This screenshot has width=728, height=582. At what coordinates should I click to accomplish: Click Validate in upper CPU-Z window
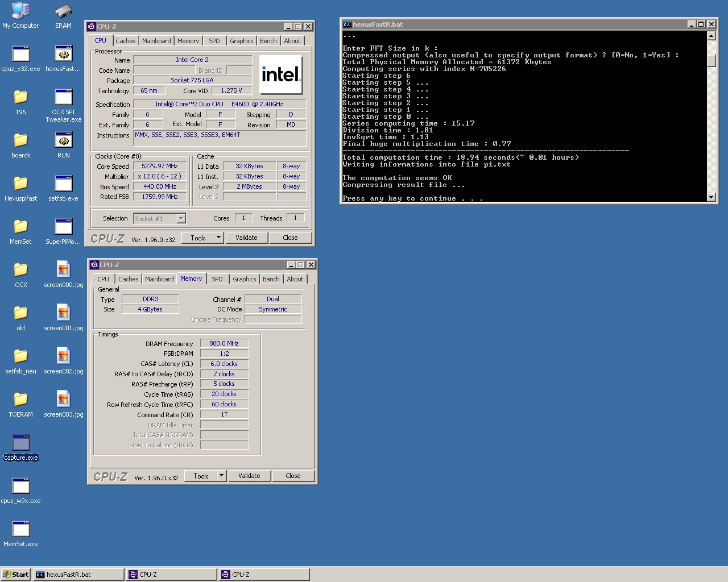[246, 238]
